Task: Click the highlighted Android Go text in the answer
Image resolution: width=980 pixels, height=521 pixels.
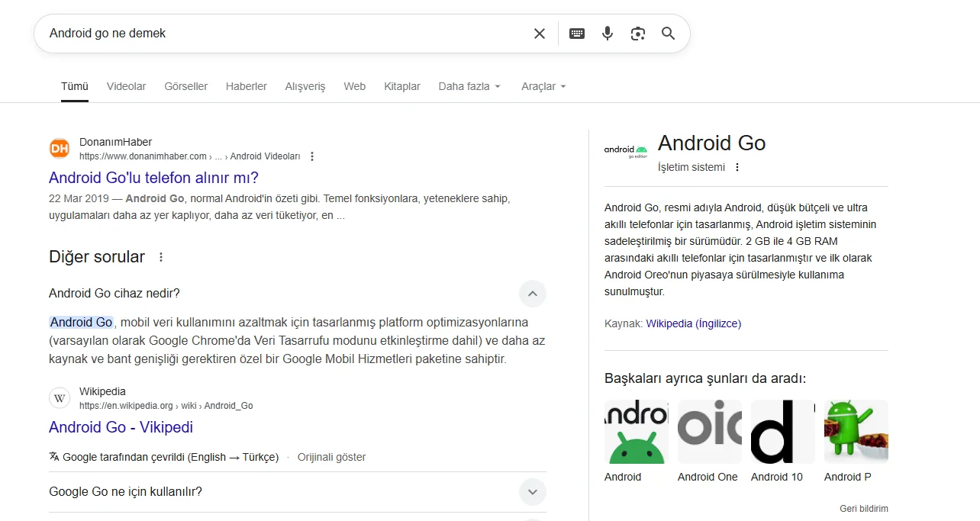Action: point(82,323)
